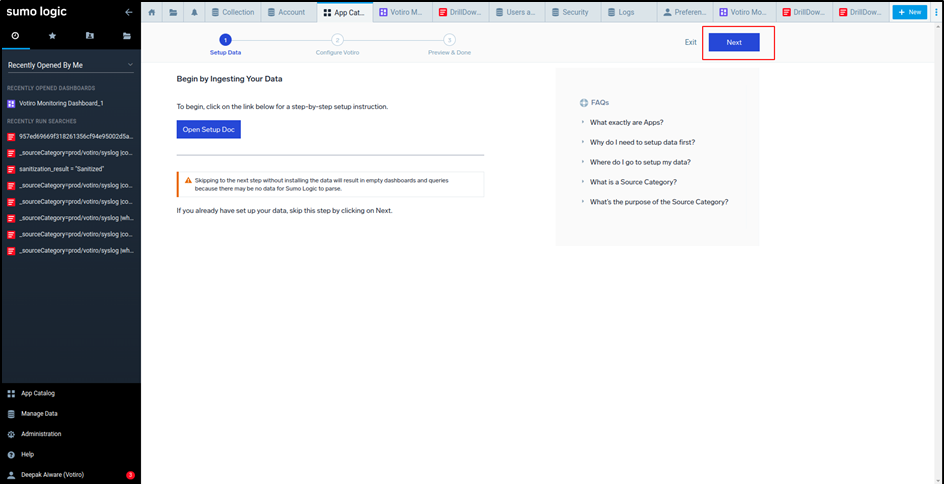
Task: Click the + New tab button
Action: point(910,12)
